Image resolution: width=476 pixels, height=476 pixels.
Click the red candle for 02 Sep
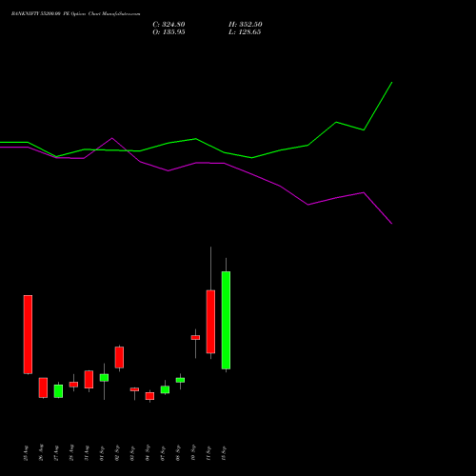[x=119, y=357]
